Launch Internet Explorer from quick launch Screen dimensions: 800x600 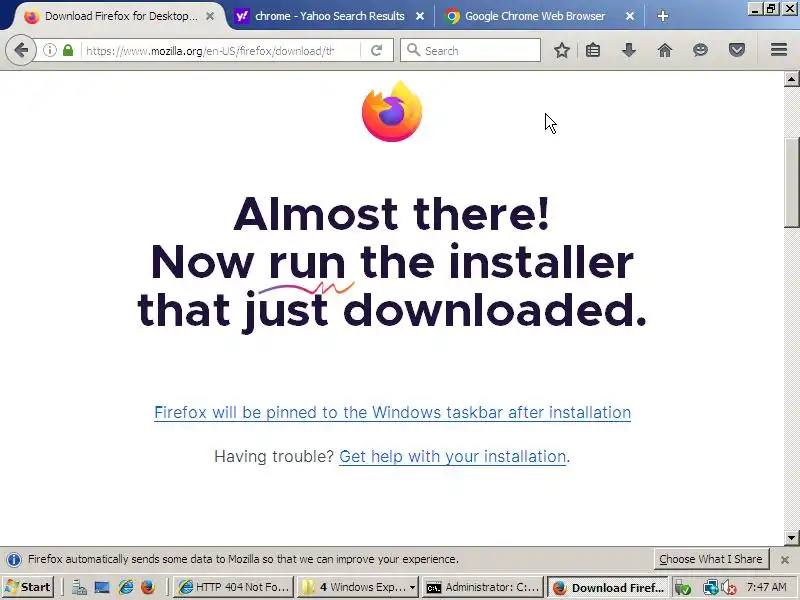tap(126, 588)
